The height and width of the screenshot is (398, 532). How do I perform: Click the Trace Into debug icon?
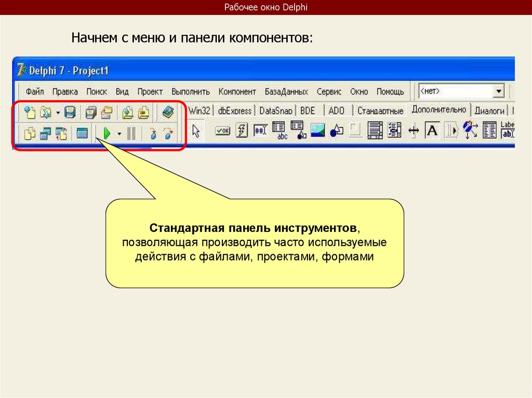pyautogui.click(x=153, y=133)
